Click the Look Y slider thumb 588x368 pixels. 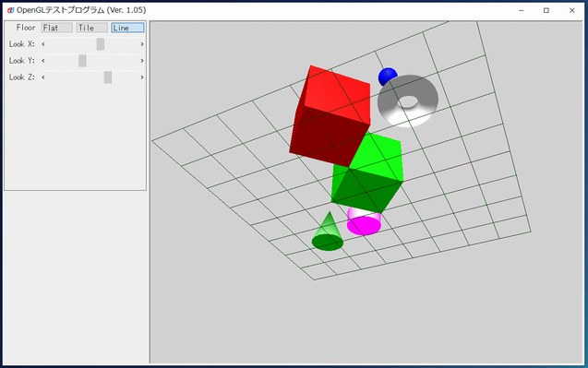(82, 61)
